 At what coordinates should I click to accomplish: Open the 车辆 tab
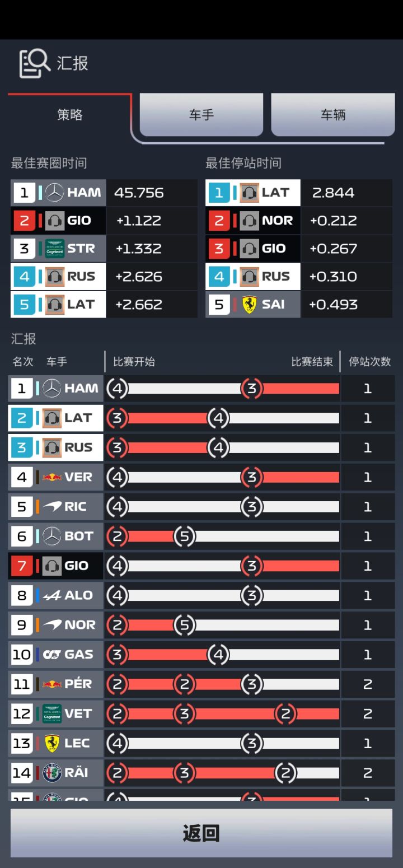(x=332, y=115)
